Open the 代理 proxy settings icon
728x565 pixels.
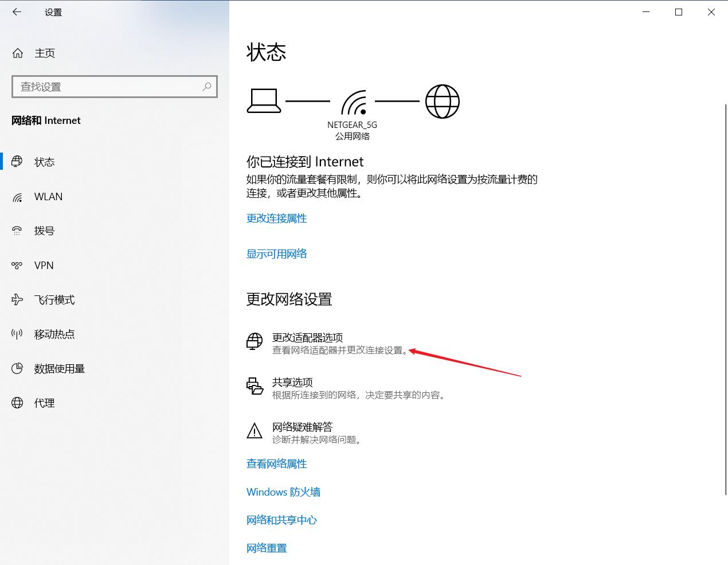17,403
